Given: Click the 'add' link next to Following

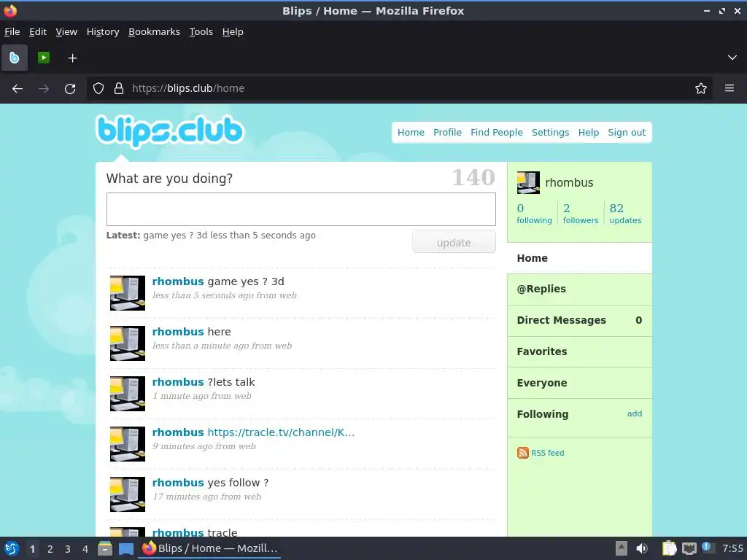Looking at the screenshot, I should (x=634, y=413).
